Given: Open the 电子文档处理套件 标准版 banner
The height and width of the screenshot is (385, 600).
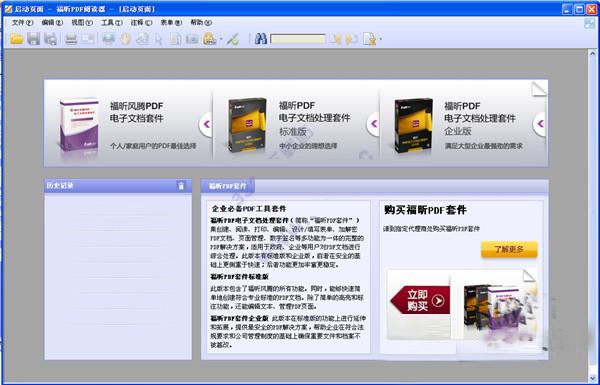Looking at the screenshot, I should click(x=296, y=123).
